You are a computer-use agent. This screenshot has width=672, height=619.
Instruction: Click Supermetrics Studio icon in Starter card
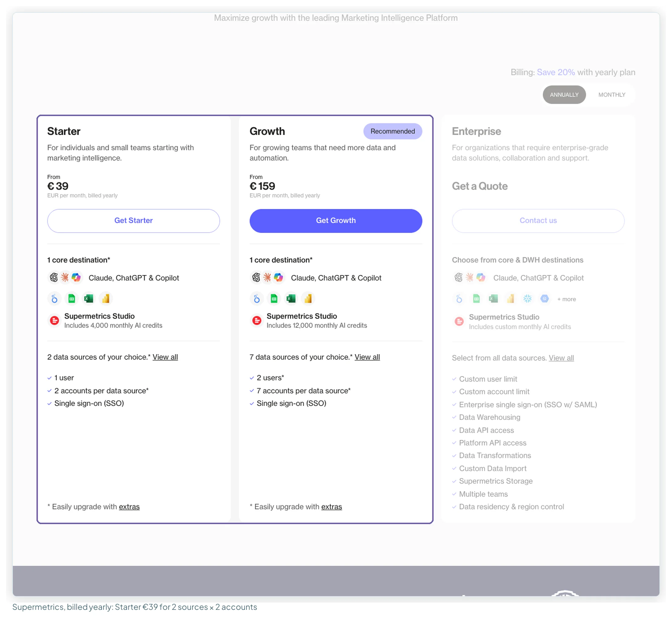[x=54, y=321]
